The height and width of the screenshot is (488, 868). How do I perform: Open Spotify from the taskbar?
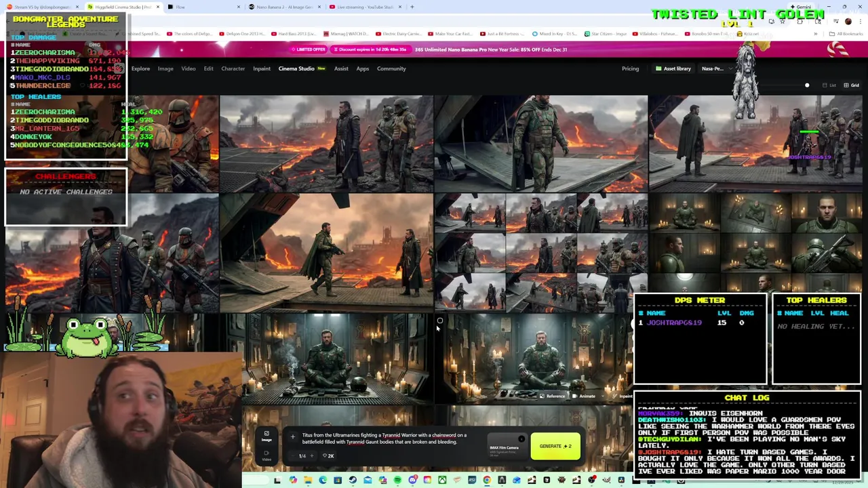pyautogui.click(x=397, y=481)
